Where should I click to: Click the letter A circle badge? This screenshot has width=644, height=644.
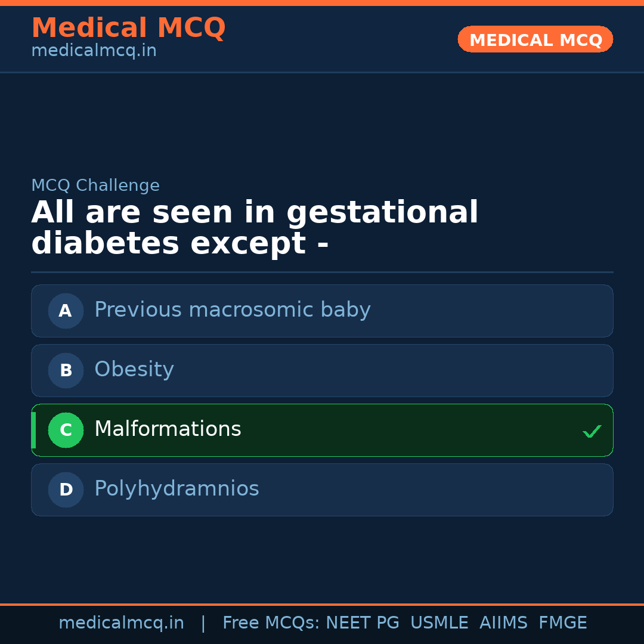pos(66,311)
